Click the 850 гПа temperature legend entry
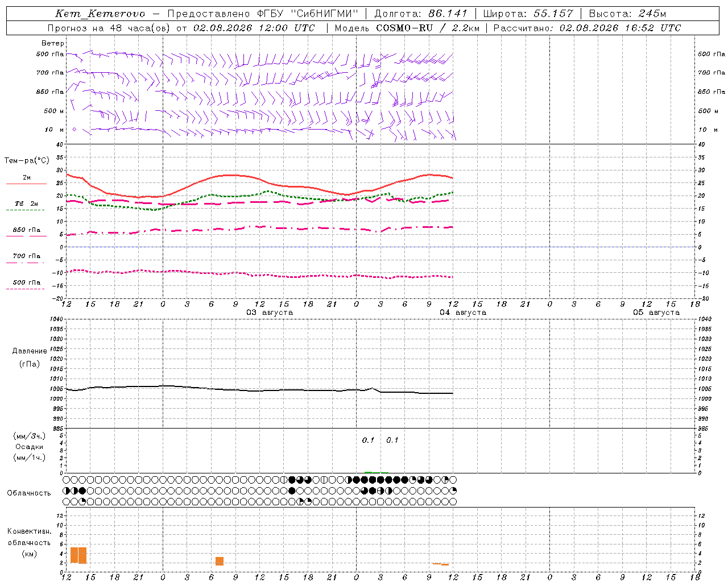The height and width of the screenshot is (582, 728). click(x=26, y=230)
